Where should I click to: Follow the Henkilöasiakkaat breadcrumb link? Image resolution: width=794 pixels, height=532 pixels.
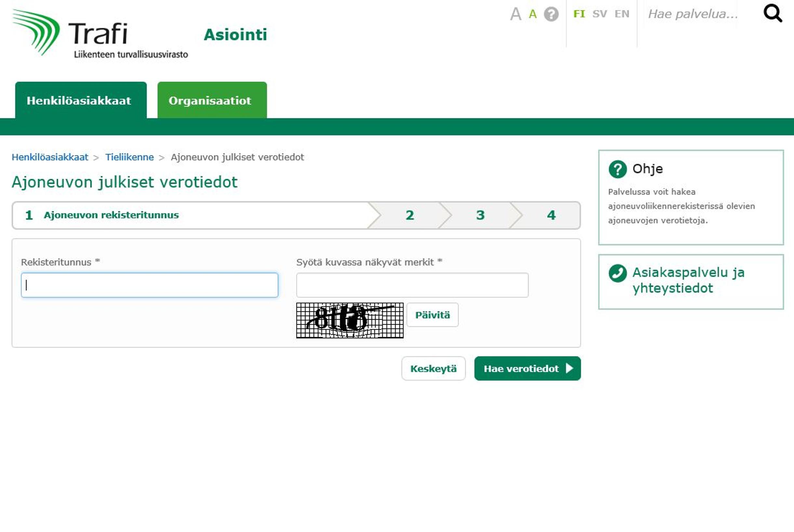tap(50, 157)
